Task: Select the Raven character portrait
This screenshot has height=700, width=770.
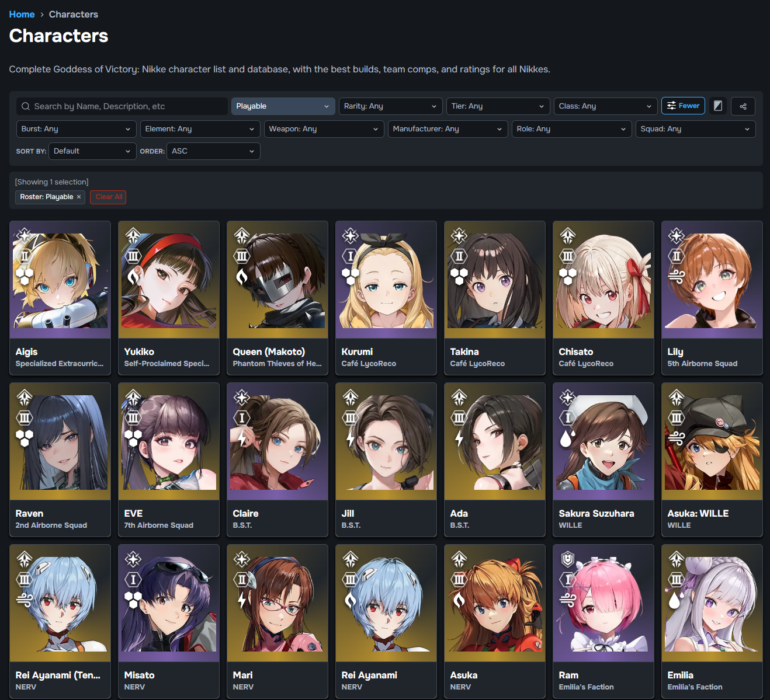Action: [x=60, y=443]
